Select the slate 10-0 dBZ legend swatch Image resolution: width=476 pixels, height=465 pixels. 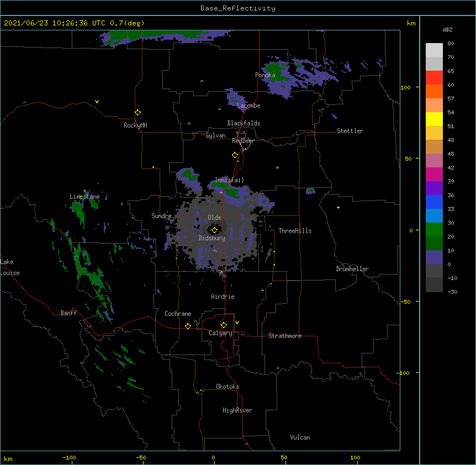434,257
